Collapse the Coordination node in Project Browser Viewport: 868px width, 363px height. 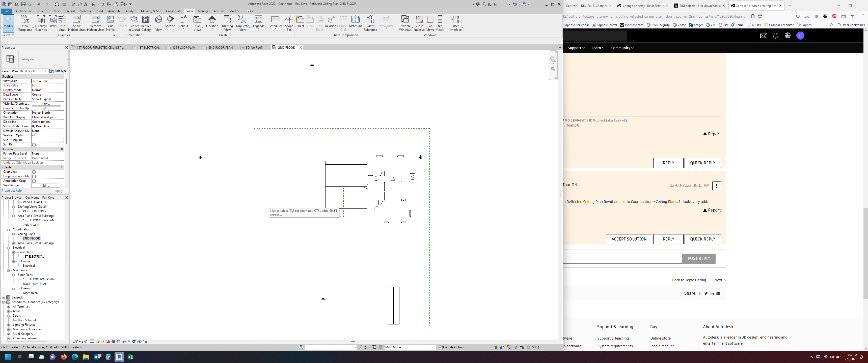pos(8,230)
